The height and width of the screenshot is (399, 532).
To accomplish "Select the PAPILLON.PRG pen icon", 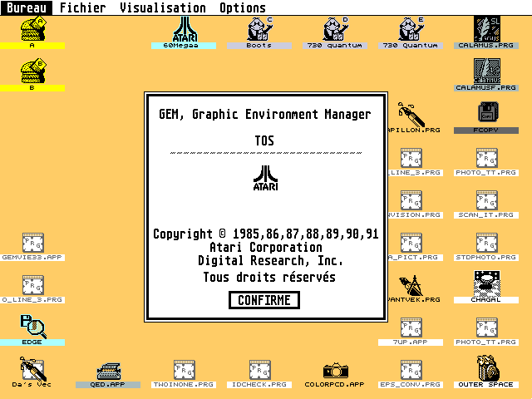I will (411, 115).
